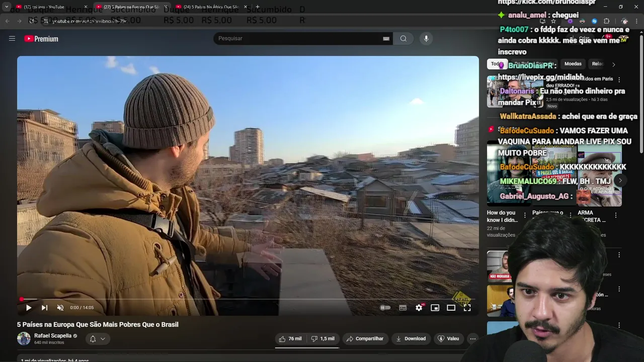Viewport: 644px width, 362px height.
Task: Open the browser extensions puzzle icon
Action: point(606,21)
